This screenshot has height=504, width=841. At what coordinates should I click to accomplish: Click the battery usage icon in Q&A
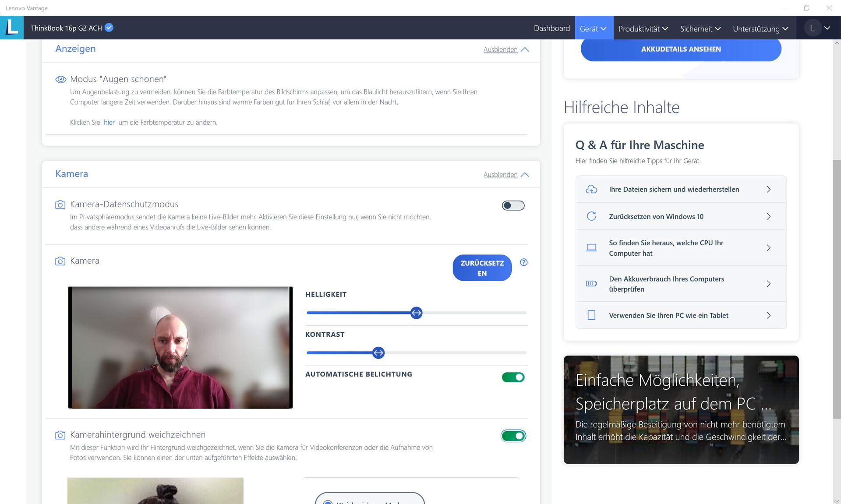click(x=591, y=284)
